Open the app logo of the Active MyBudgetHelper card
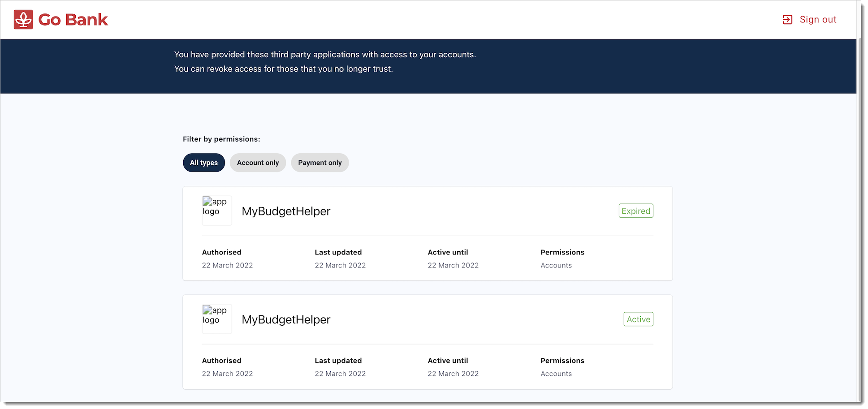Screen dimensions: 868x409 [217, 319]
